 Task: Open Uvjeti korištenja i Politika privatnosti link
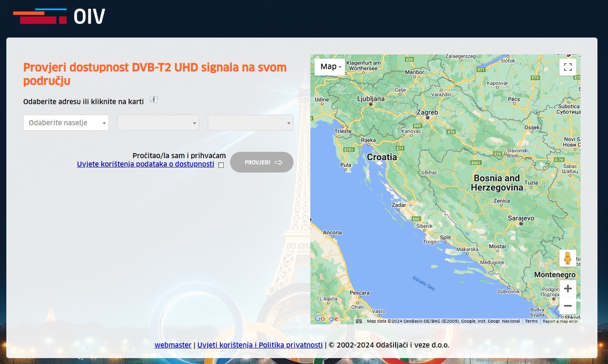[x=260, y=345]
